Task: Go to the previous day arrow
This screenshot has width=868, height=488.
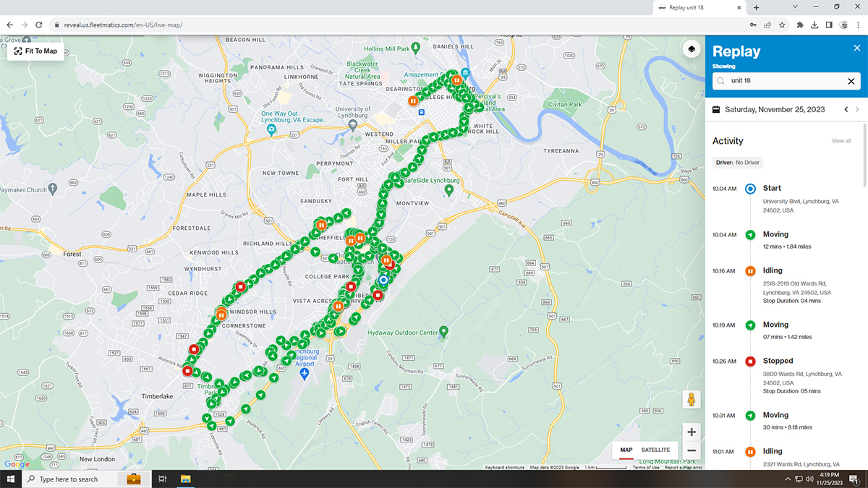Action: (x=846, y=110)
